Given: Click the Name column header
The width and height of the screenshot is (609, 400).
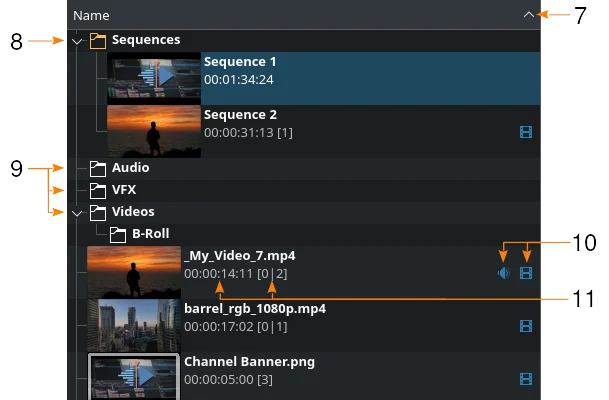Looking at the screenshot, I should pyautogui.click(x=304, y=15).
